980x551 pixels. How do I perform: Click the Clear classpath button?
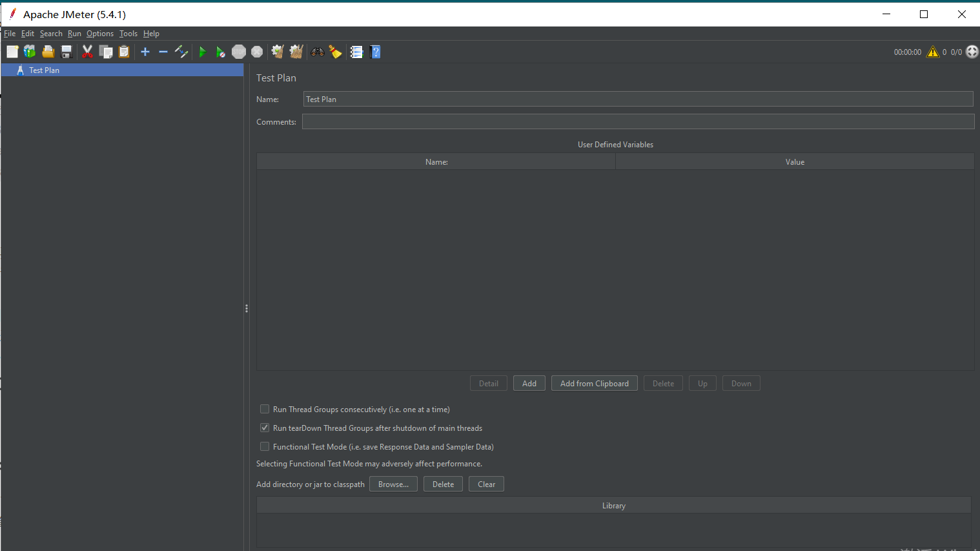pyautogui.click(x=486, y=484)
